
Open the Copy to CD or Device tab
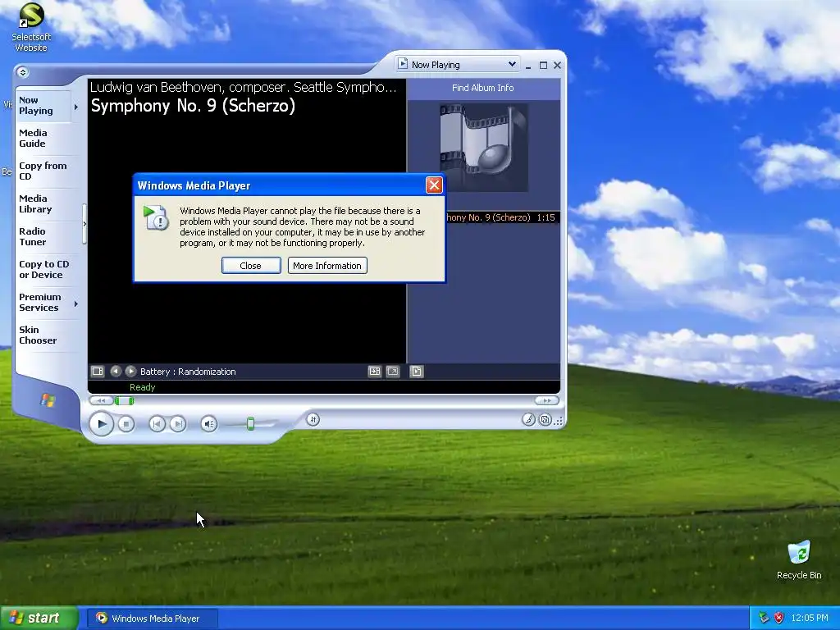point(44,269)
